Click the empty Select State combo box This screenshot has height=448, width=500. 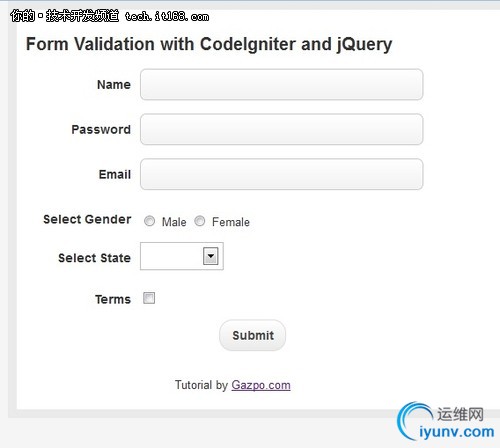tap(182, 256)
